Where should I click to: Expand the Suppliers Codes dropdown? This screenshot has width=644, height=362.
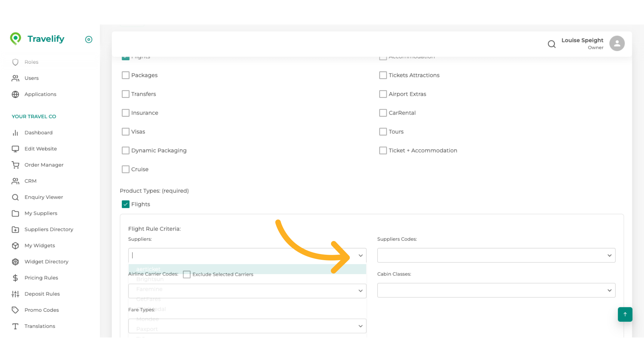(x=609, y=255)
